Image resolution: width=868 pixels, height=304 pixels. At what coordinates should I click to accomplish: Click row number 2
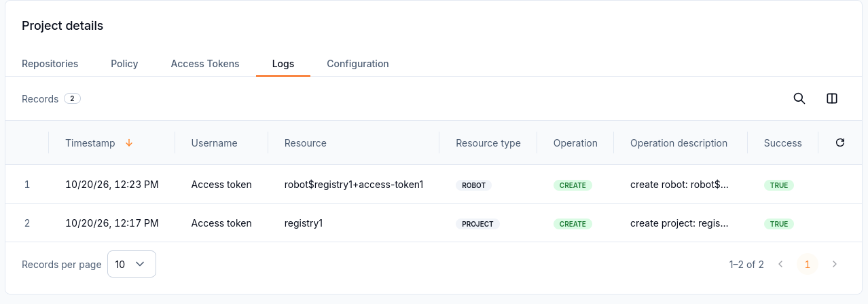(27, 223)
